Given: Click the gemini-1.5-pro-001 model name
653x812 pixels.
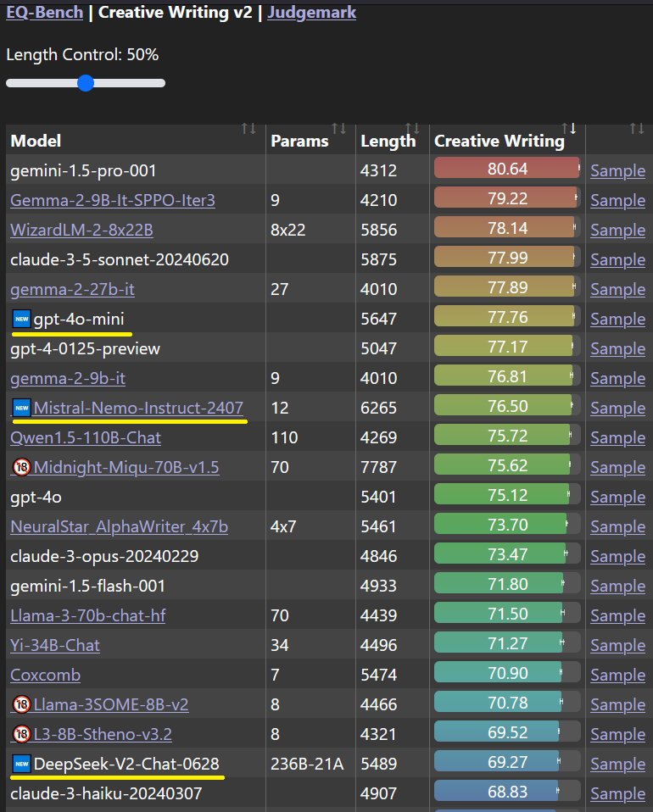Looking at the screenshot, I should pos(83,171).
